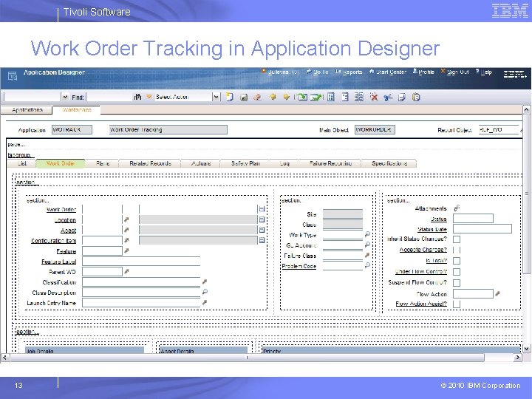Select the Plans tab
The image size is (532, 399).
(103, 163)
